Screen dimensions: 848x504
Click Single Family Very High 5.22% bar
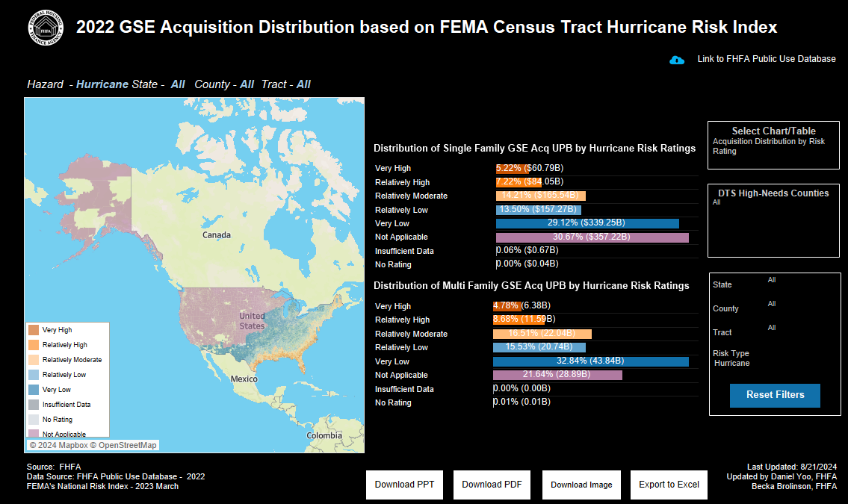click(512, 169)
